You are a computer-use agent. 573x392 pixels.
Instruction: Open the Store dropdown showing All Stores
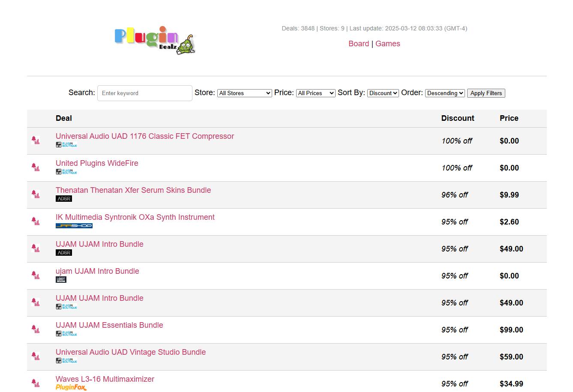coord(245,93)
